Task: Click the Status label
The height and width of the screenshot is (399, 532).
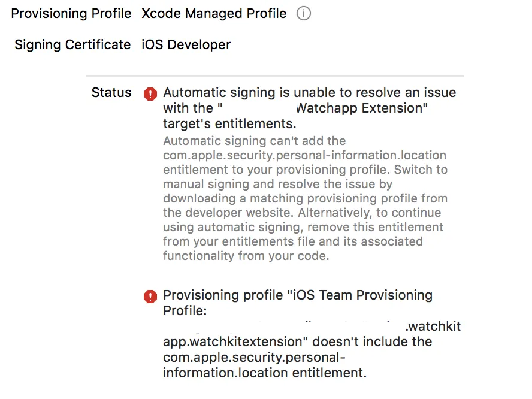Action: pos(111,93)
